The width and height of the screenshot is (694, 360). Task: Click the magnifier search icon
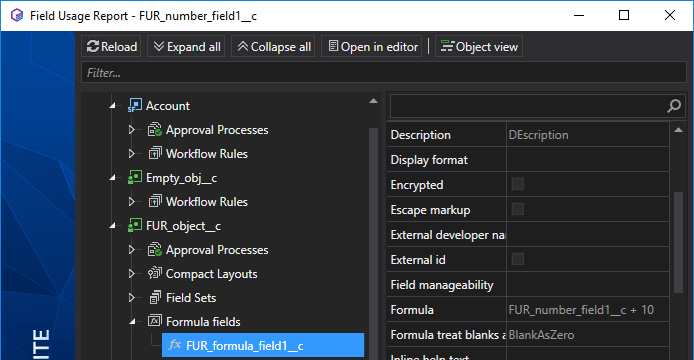674,106
